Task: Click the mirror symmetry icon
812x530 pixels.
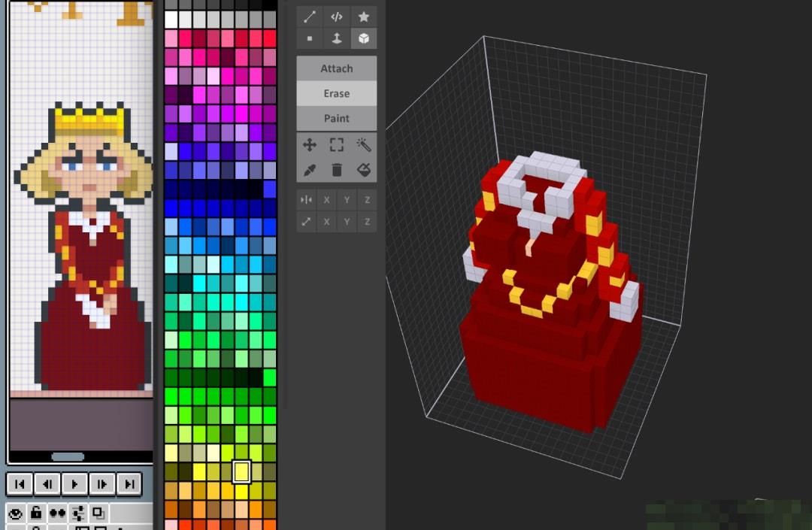Action: (306, 200)
